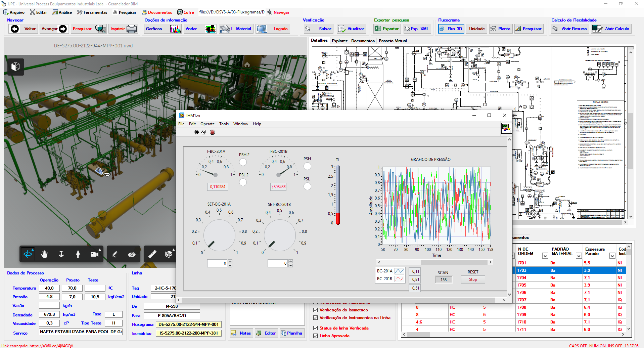Click the view cube home icon

[x=247, y=64]
